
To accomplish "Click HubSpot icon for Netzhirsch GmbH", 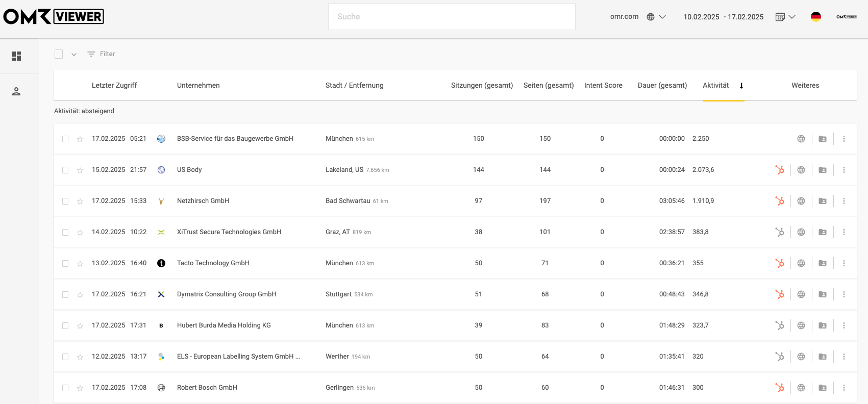I will (780, 201).
